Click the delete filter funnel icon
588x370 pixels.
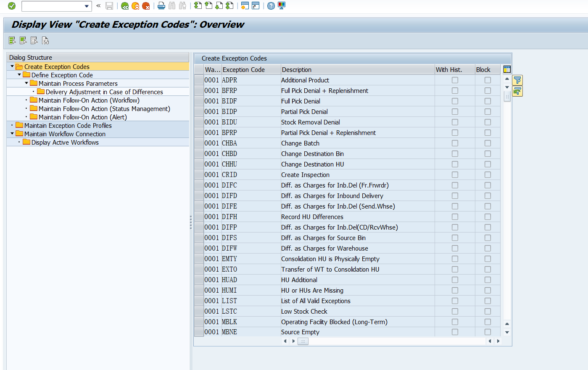tap(517, 91)
